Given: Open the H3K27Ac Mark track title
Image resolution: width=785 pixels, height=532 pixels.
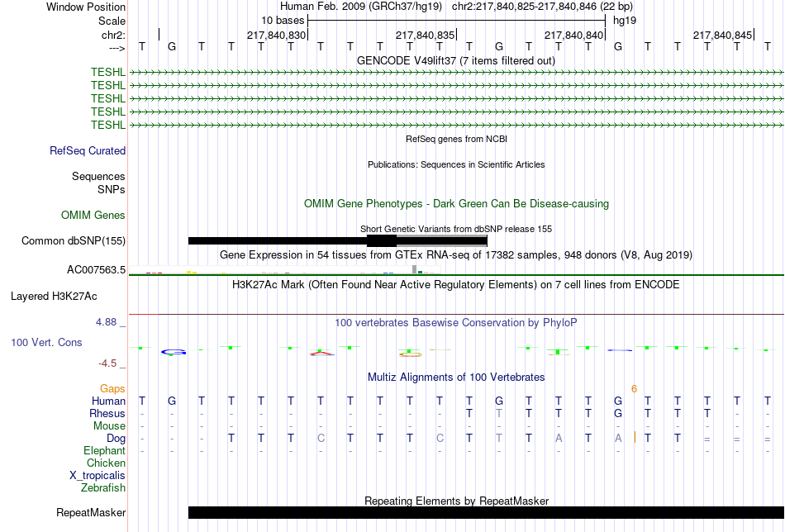Looking at the screenshot, I should coord(456,285).
